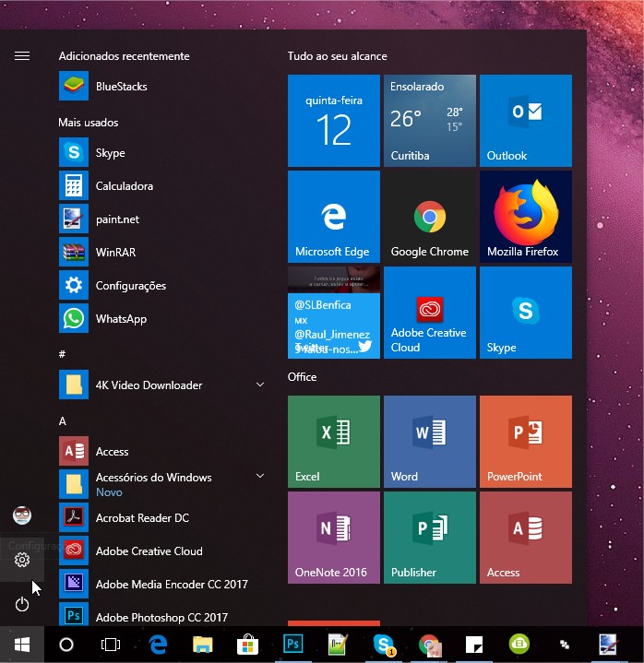The image size is (644, 663).
Task: Open the Skype tile
Action: 526,313
